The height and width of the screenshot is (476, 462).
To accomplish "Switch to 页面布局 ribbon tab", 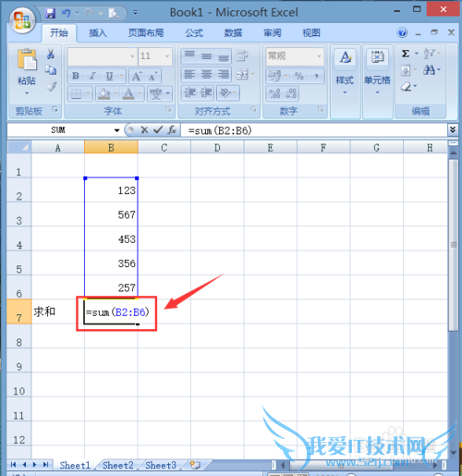I will pyautogui.click(x=146, y=33).
